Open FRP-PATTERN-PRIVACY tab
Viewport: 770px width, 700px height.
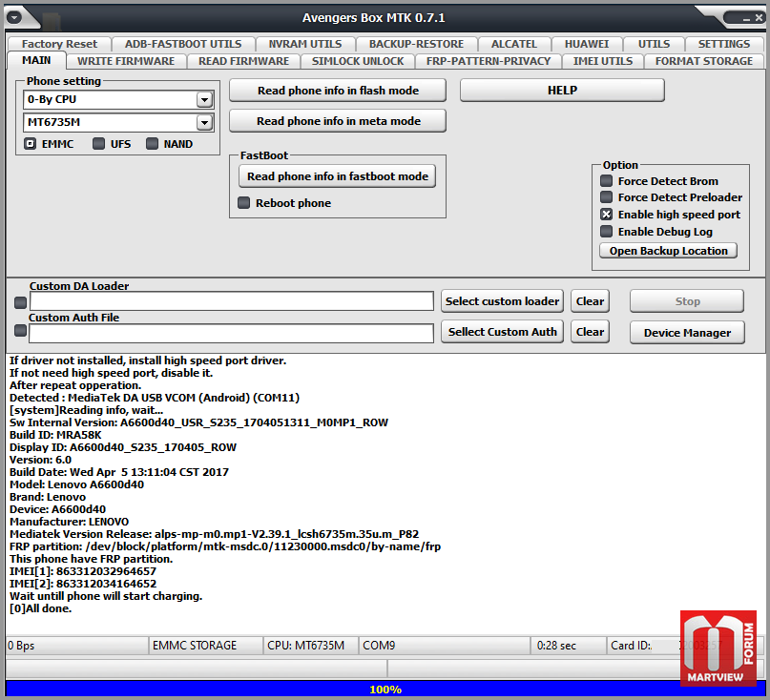[x=489, y=61]
